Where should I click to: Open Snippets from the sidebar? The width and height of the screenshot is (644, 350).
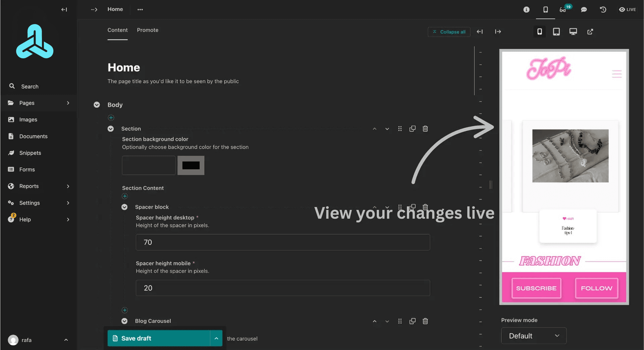pos(30,153)
